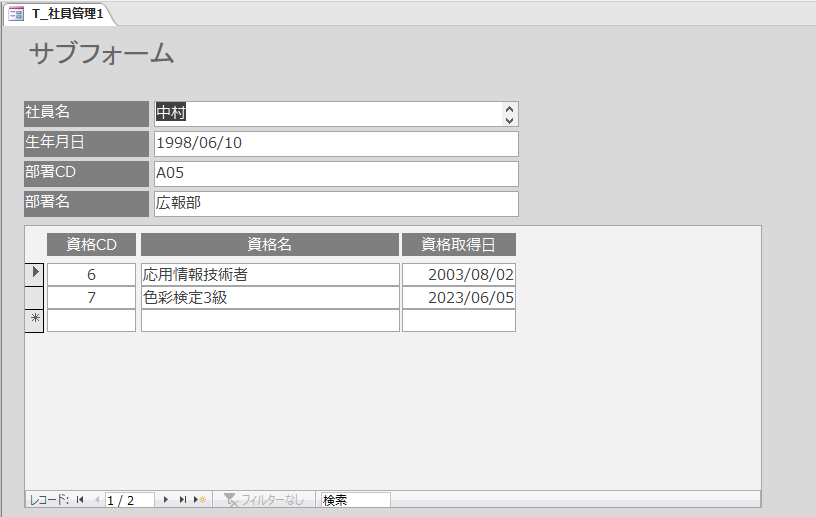Viewport: 816px width, 517px height.
Task: Click the 検索 search box
Action: [x=354, y=500]
